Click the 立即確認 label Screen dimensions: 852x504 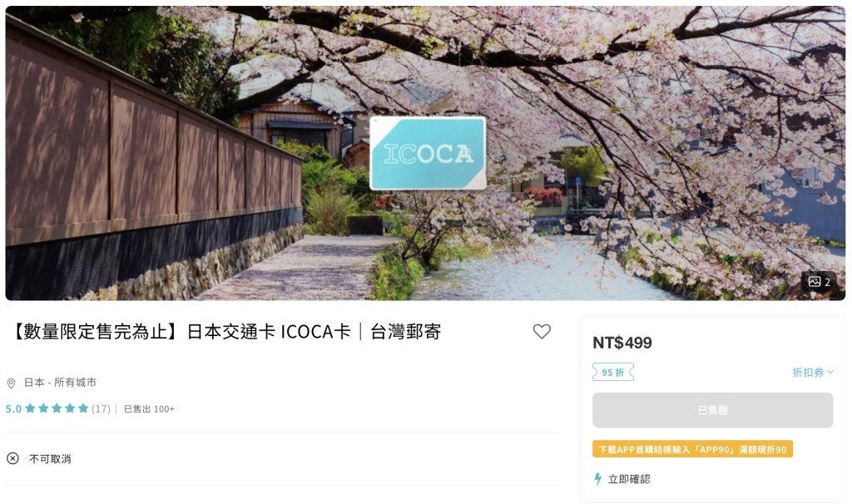tap(629, 479)
